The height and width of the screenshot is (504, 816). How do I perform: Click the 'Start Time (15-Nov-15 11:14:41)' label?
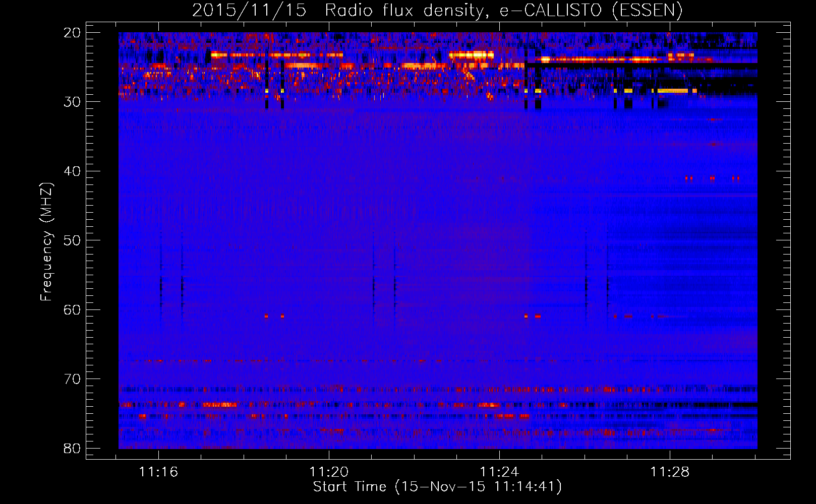(437, 487)
